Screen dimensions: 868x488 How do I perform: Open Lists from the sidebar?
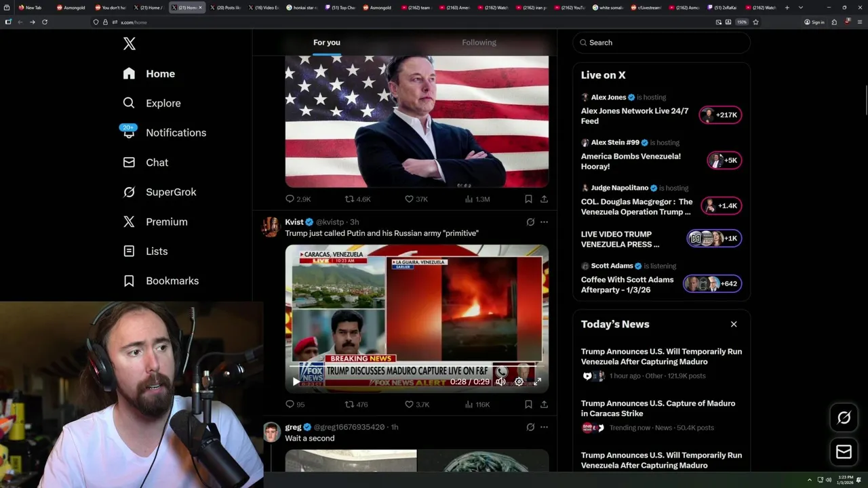pyautogui.click(x=146, y=251)
